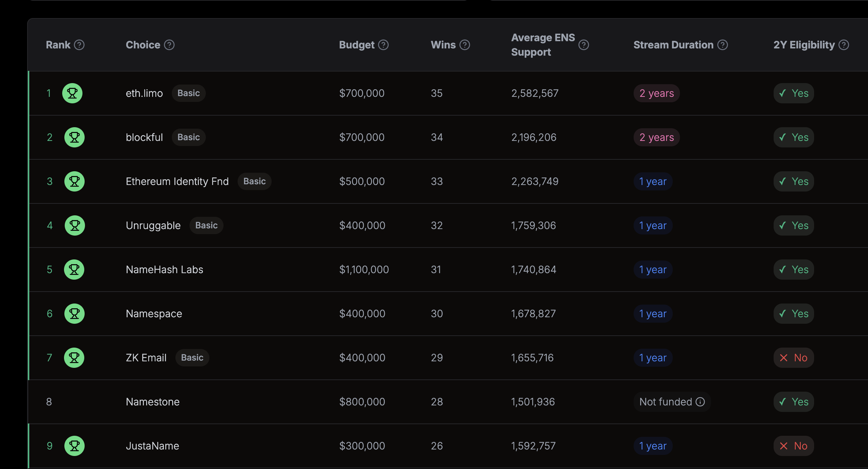Click the trophy icon in Namespace row

pos(75,314)
